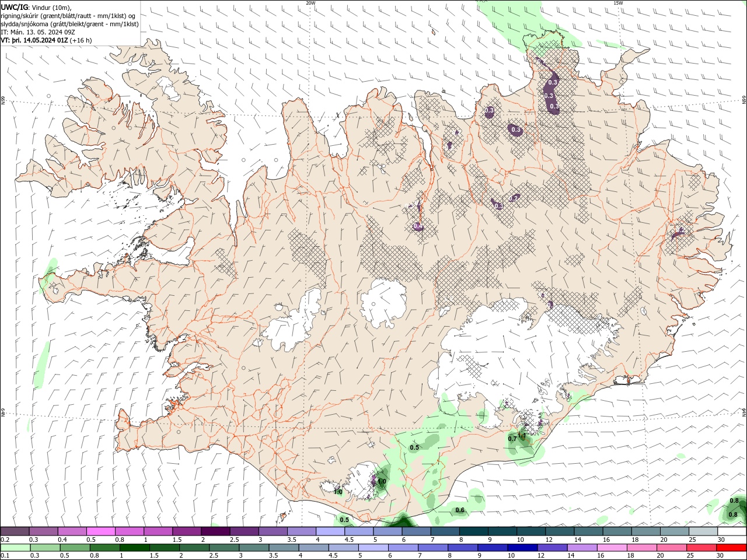Screen dimensions: 747x560
Task: Select the lower legend swatch labeled 9
Action: point(491,548)
